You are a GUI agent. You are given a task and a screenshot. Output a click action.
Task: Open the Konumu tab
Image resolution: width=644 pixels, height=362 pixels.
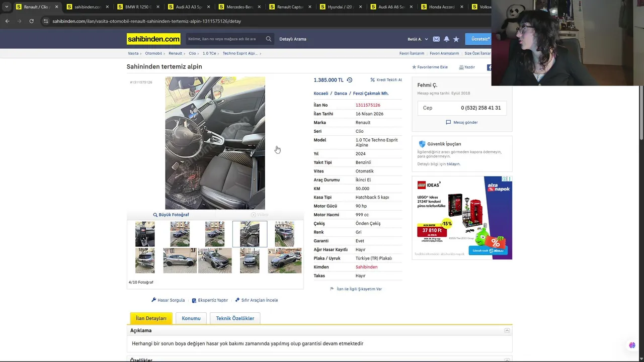(x=191, y=318)
